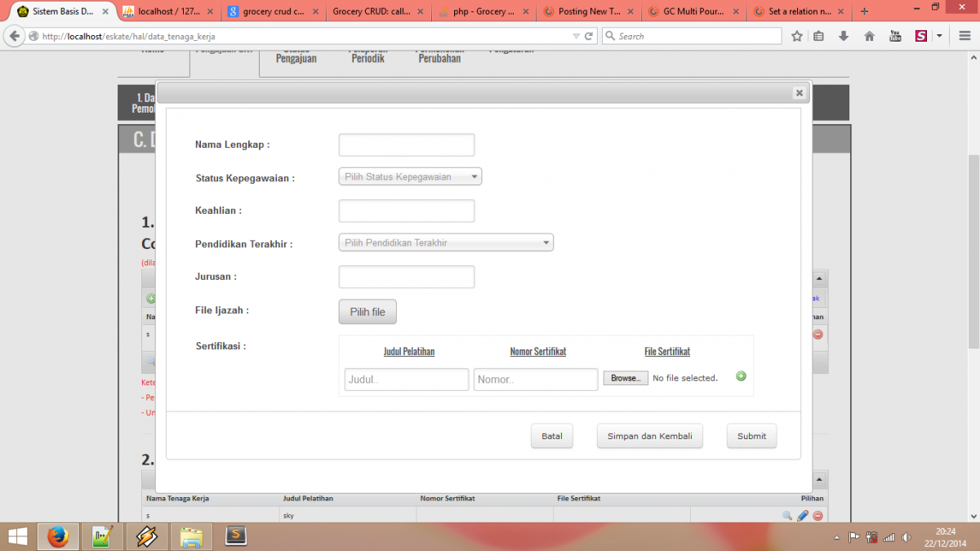Click the browser back arrow
The image size is (980, 551).
(15, 36)
